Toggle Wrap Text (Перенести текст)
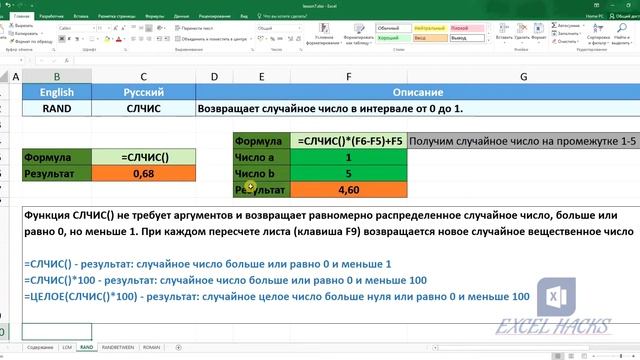This screenshot has height=360, width=640. tap(194, 28)
